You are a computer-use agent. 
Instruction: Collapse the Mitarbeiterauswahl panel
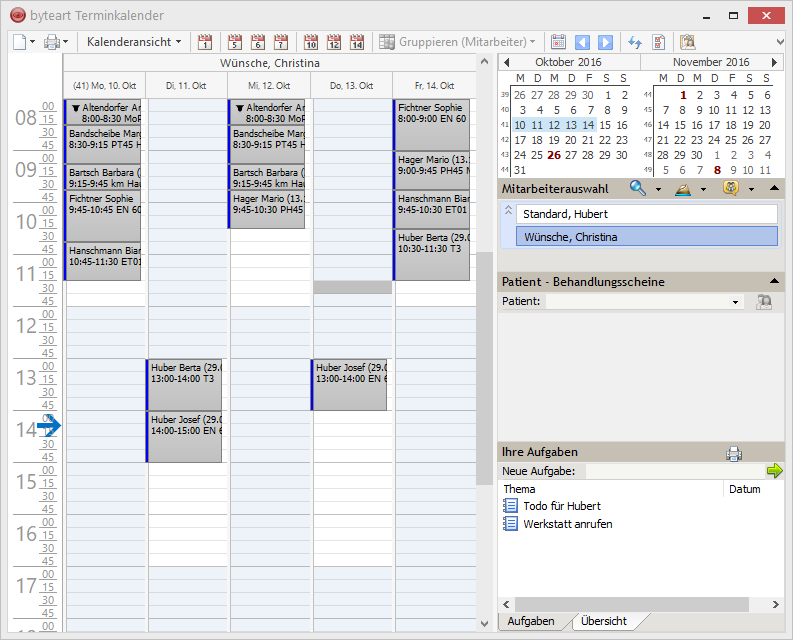775,188
